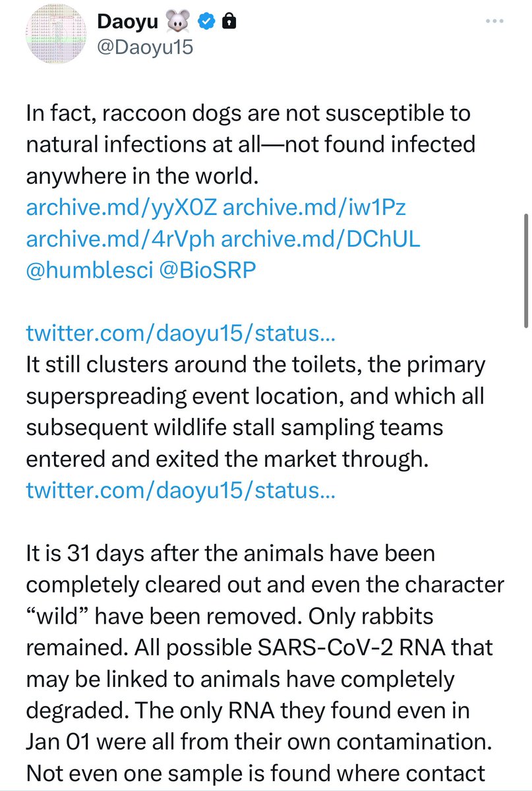The height and width of the screenshot is (791, 532).
Task: Click the display name Daoyu
Action: click(x=127, y=22)
